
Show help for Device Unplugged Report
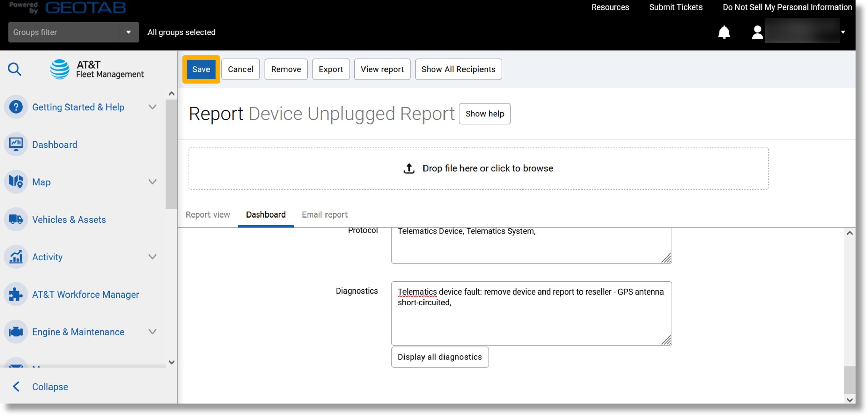(x=484, y=114)
